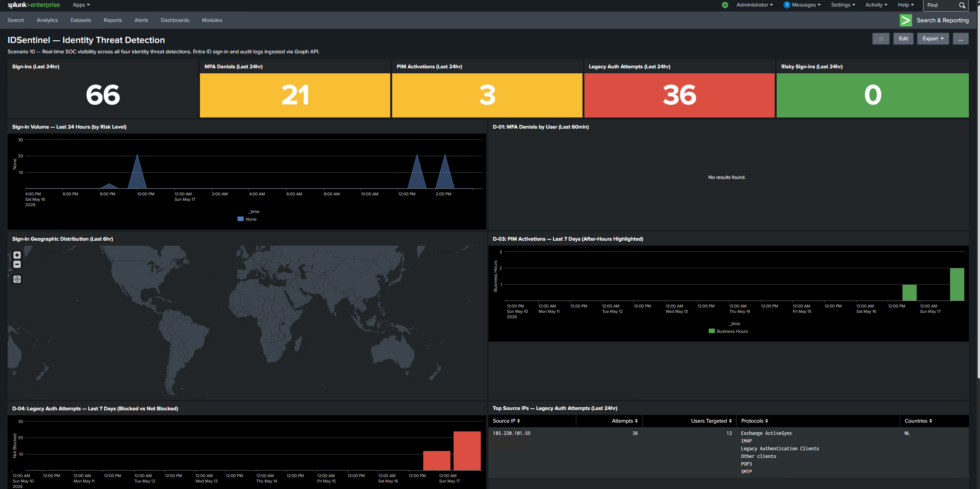Viewport: 980px width, 489px height.
Task: Reset map to original position
Action: 17,279
